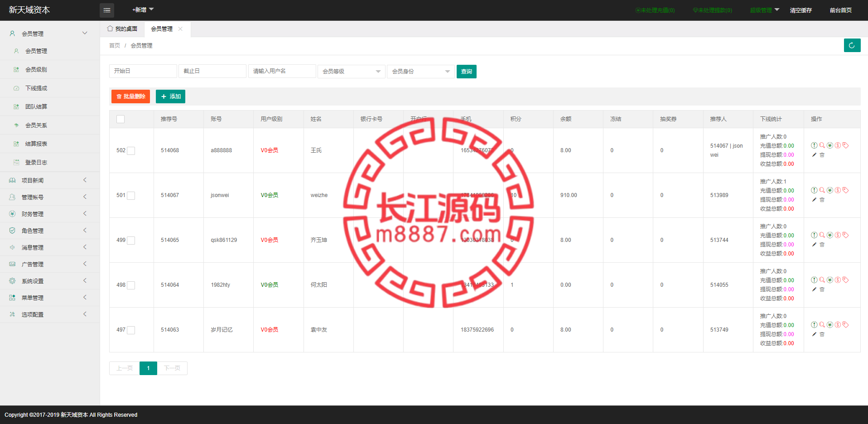Expand the 广告管理 sidebar group

tap(50, 264)
